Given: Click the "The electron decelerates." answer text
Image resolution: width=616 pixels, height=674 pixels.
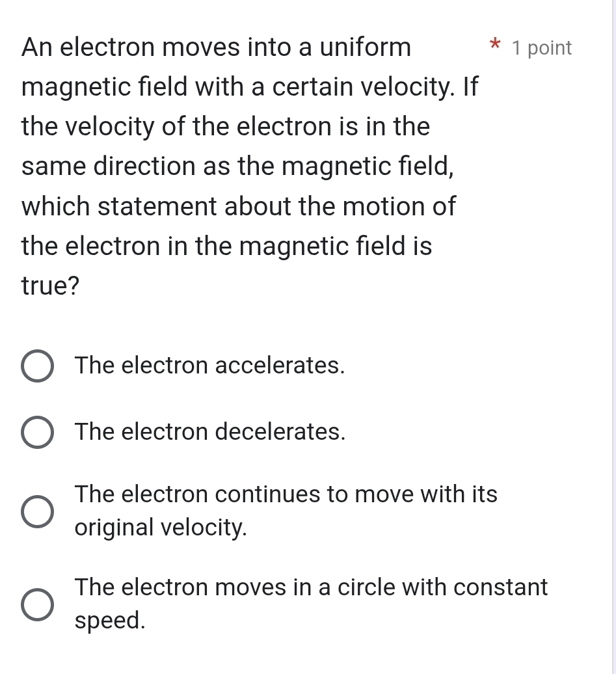Looking at the screenshot, I should click(x=210, y=431).
